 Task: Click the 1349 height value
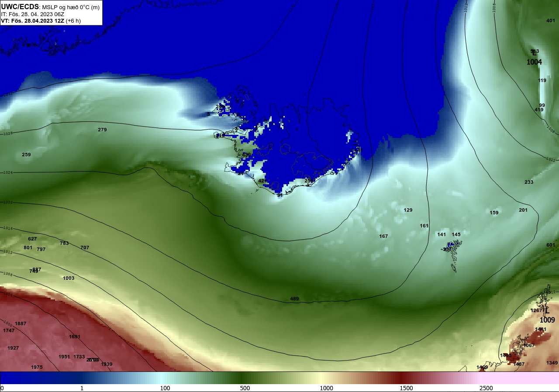click(552, 363)
